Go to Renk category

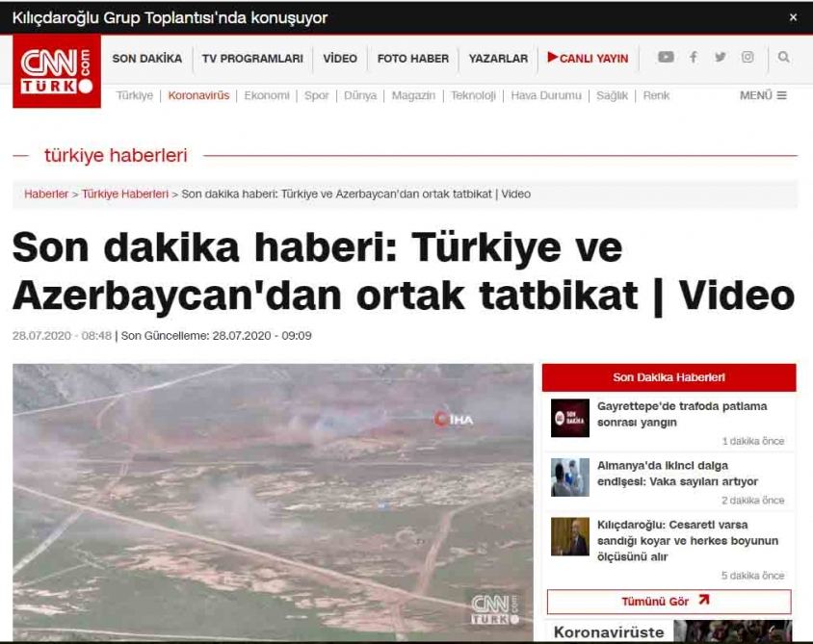point(656,95)
